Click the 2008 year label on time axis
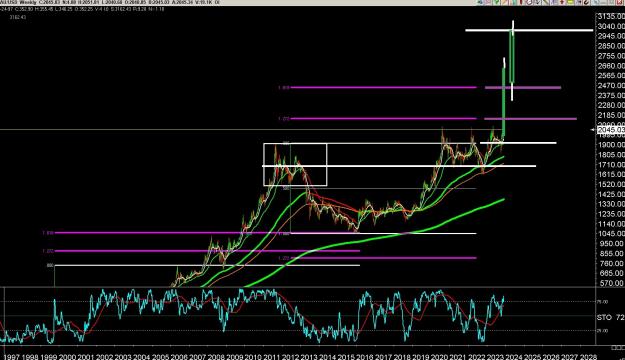 click(x=215, y=356)
